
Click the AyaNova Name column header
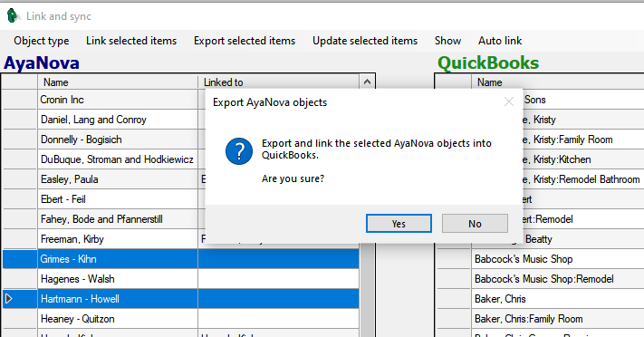[118, 82]
